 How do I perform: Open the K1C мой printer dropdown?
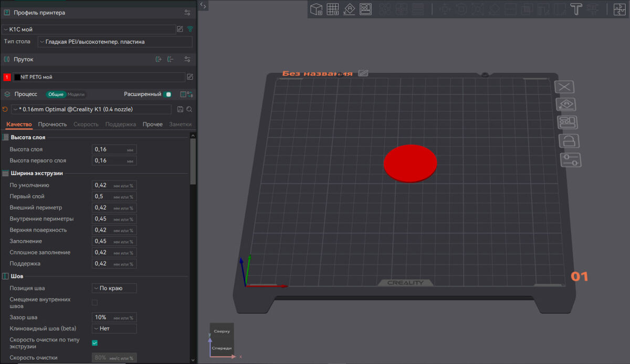(x=88, y=29)
